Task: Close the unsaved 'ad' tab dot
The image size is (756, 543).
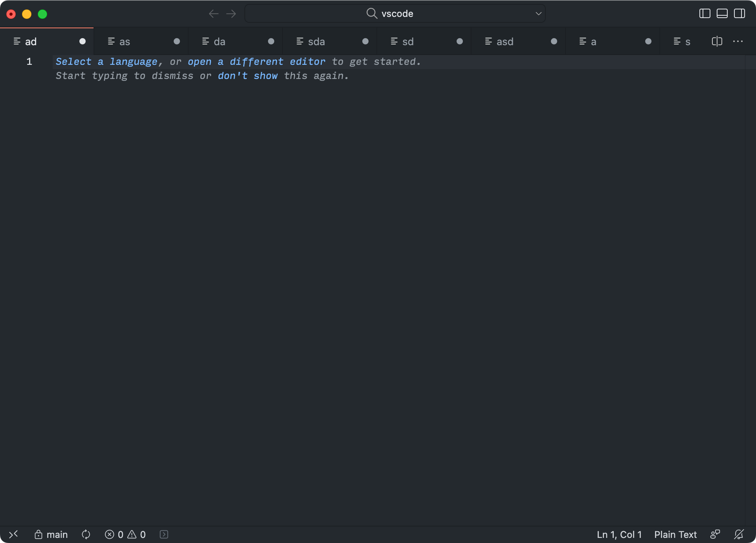Action: pos(82,41)
